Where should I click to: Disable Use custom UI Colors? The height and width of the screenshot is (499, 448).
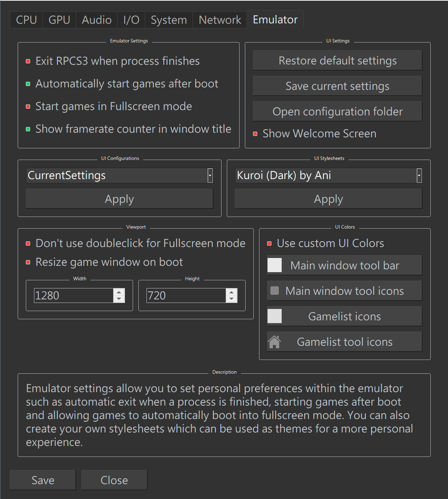(269, 243)
